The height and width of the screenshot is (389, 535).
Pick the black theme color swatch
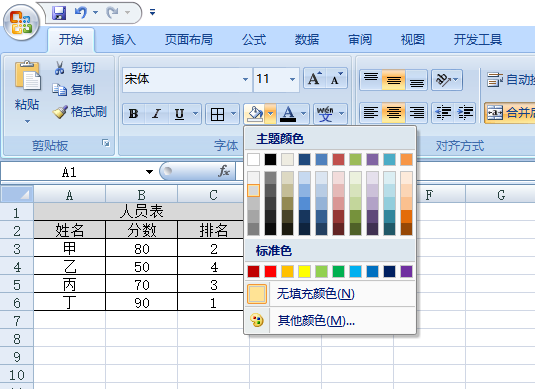pyautogui.click(x=271, y=159)
